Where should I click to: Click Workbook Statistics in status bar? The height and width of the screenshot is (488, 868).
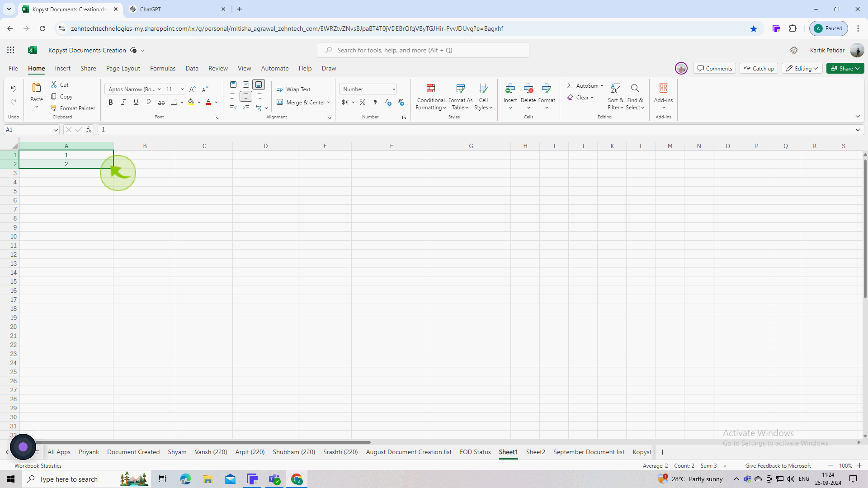pos(38,465)
